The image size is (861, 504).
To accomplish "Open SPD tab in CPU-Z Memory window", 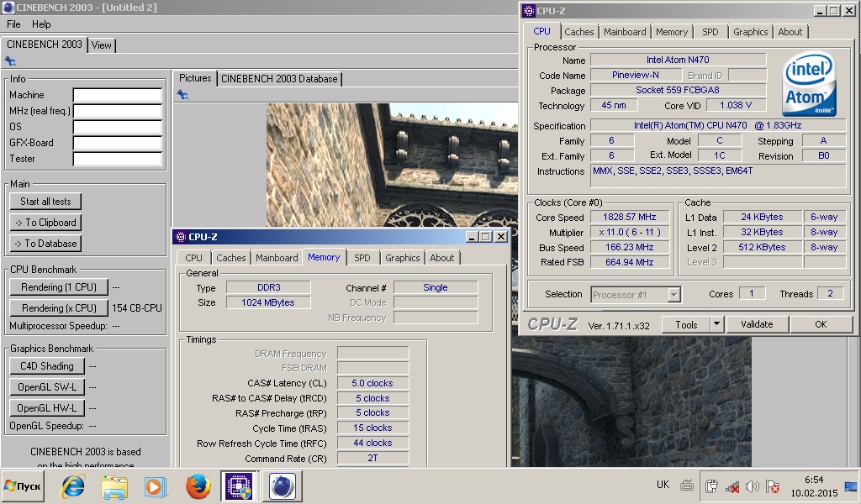I will click(362, 258).
